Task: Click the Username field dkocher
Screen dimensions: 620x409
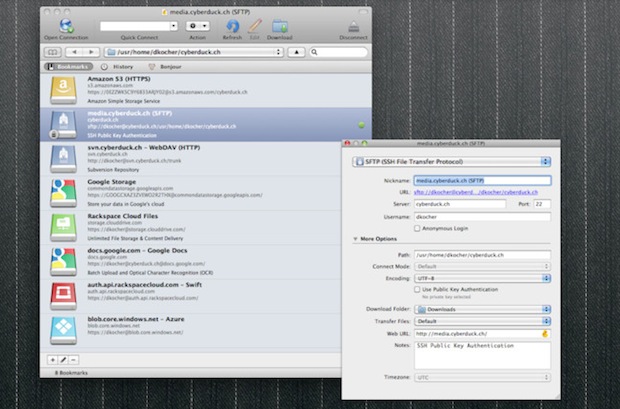Action: click(482, 217)
